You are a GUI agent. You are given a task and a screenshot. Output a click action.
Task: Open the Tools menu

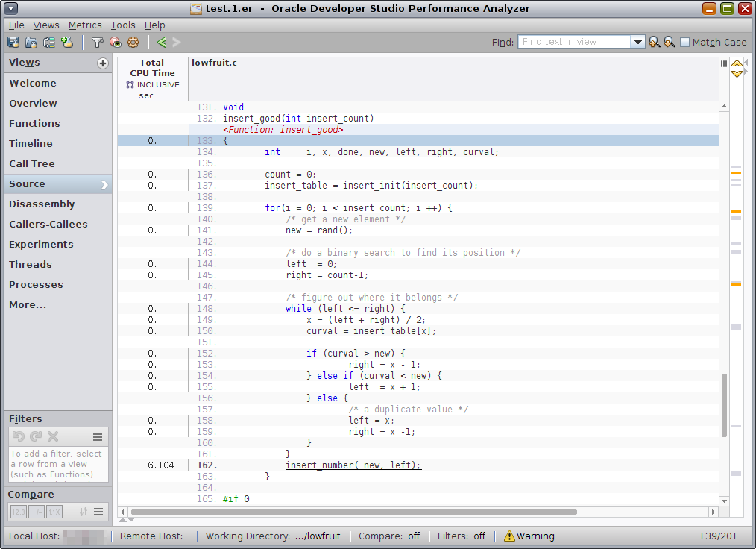click(x=123, y=25)
